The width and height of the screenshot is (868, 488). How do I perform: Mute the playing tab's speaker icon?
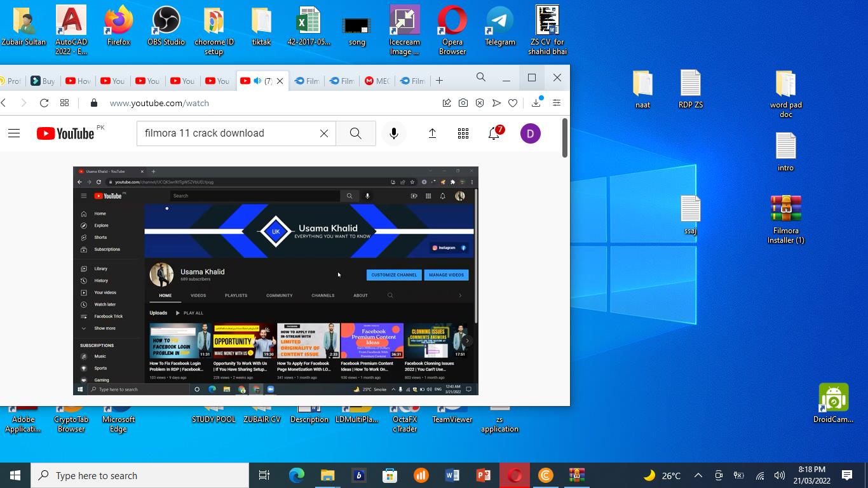point(257,81)
